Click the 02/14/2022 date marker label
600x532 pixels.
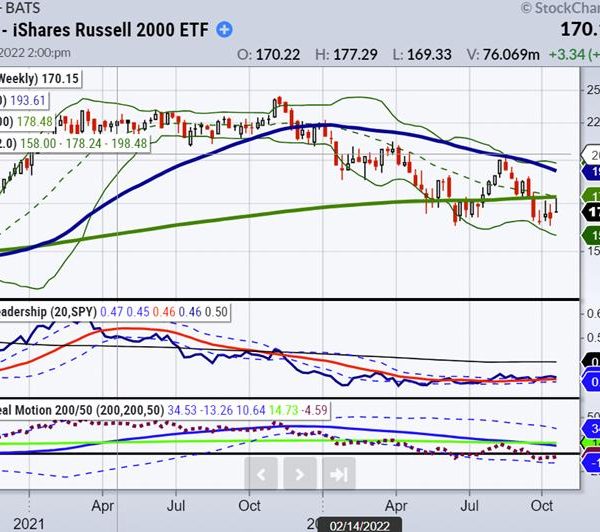click(x=359, y=525)
